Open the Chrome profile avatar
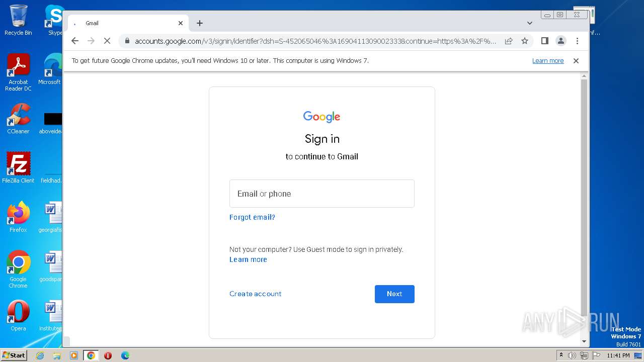The height and width of the screenshot is (362, 644). pyautogui.click(x=561, y=41)
